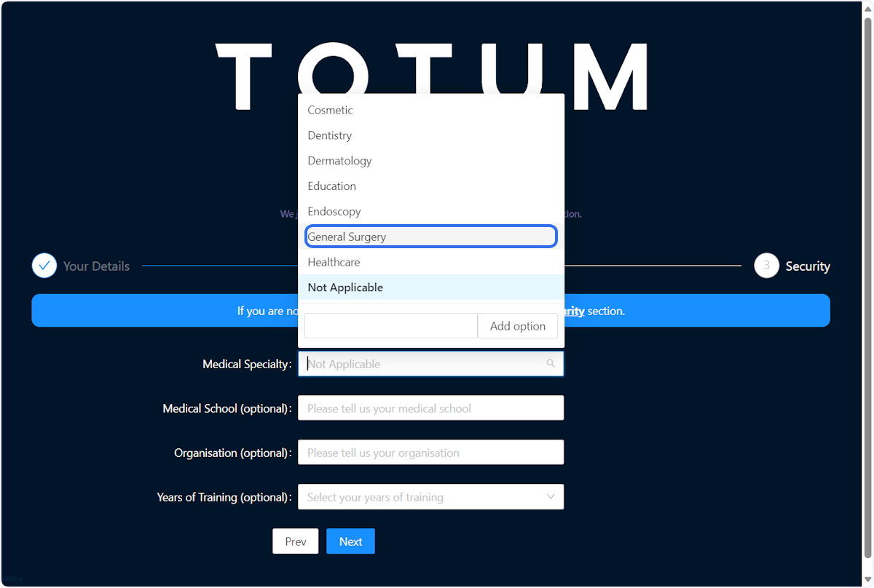Screen dimensions: 874x588
Task: Choose Dentistry in the dropdown list
Action: 431,135
